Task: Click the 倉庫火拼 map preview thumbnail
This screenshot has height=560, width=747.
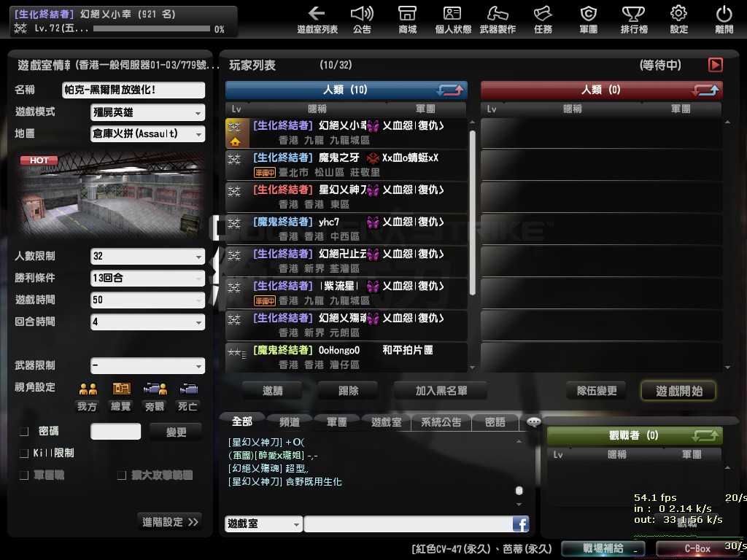Action: (112, 194)
